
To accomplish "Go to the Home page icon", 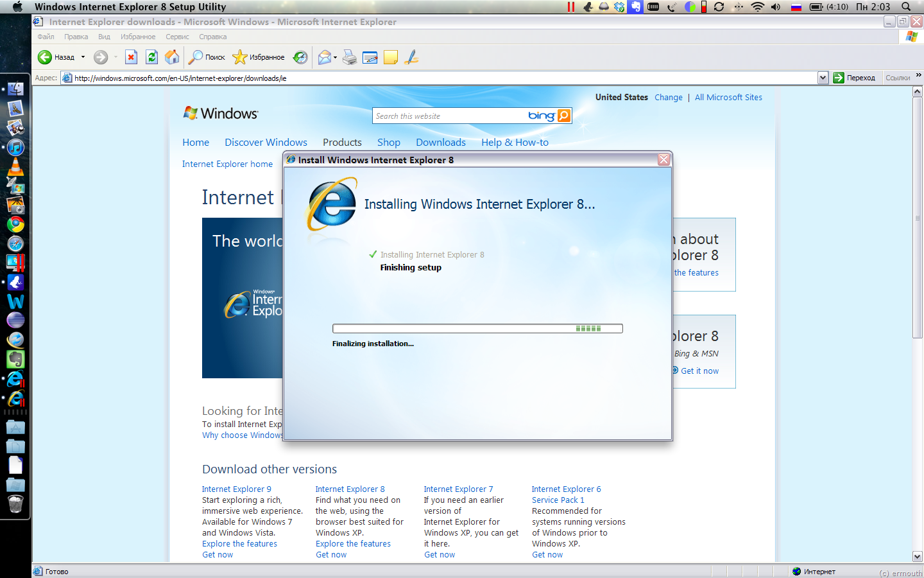I will pyautogui.click(x=172, y=57).
